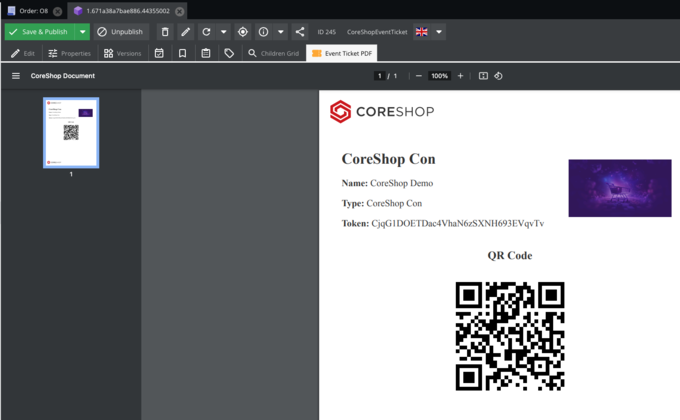The height and width of the screenshot is (420, 680).
Task: Click the CoreShopEventTicket class label
Action: click(377, 32)
